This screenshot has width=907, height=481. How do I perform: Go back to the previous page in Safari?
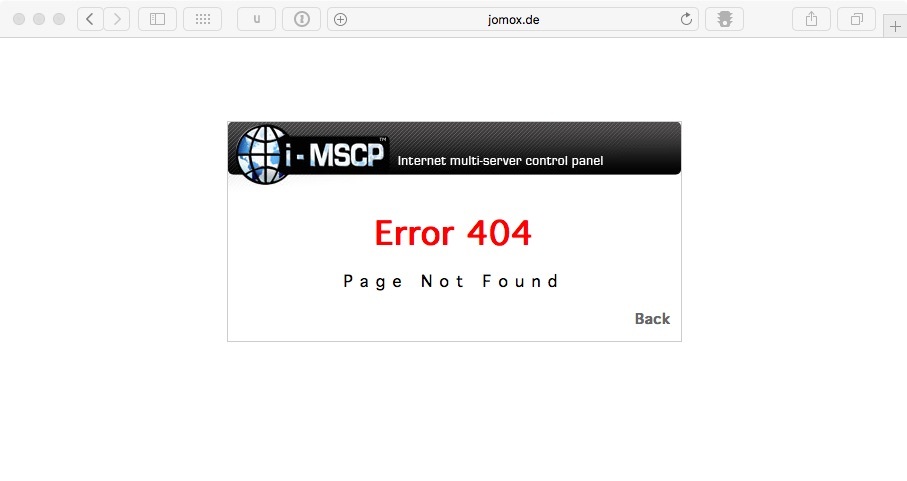[x=90, y=19]
